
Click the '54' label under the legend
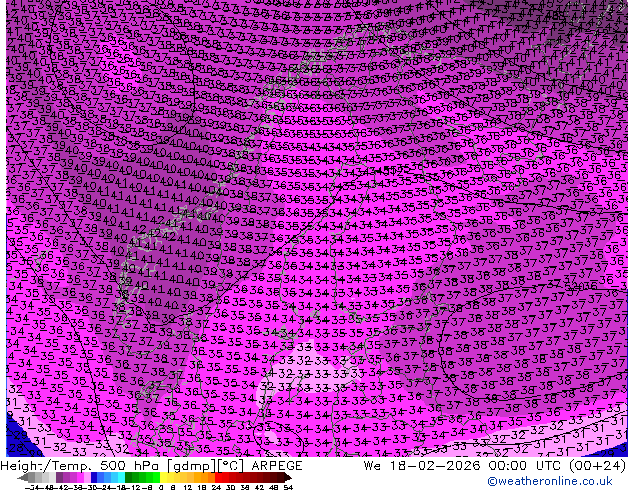tap(288, 487)
